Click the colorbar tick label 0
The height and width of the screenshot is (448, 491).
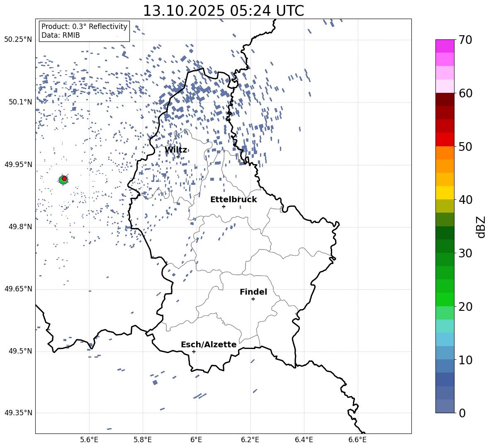(462, 413)
